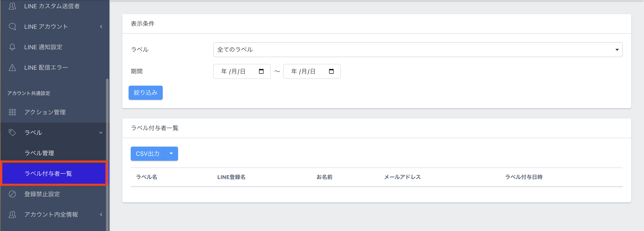The image size is (644, 231).
Task: Open calendar picker on end date field
Action: click(x=331, y=71)
